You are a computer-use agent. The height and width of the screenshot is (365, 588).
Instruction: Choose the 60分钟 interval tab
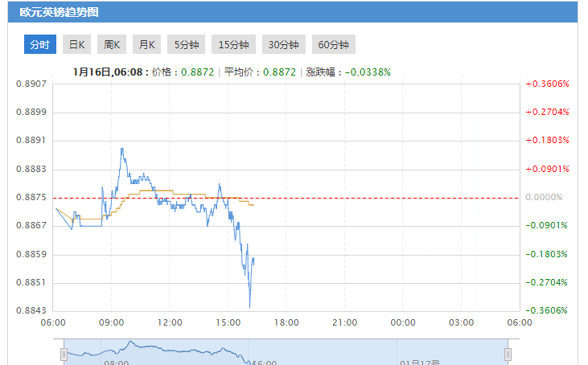(333, 45)
